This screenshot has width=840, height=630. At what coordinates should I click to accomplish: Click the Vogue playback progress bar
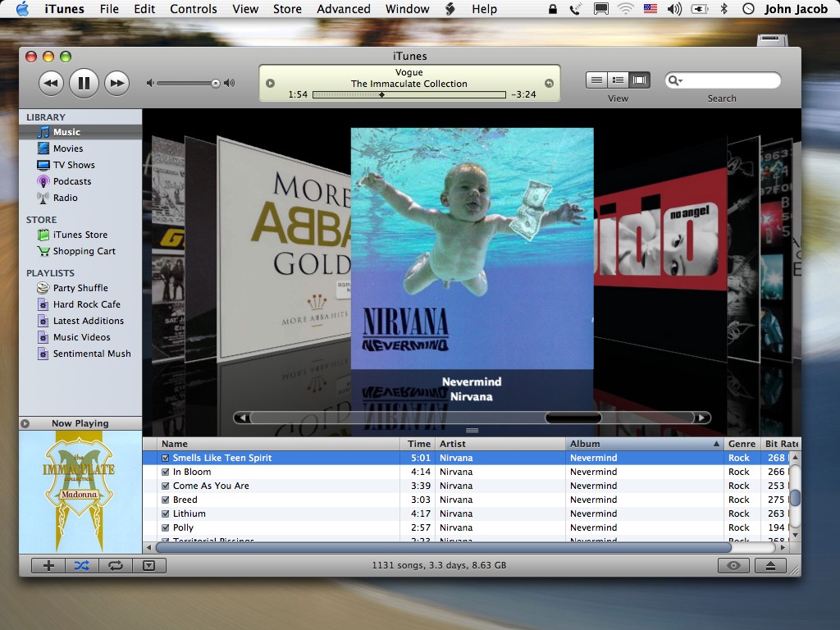click(409, 95)
